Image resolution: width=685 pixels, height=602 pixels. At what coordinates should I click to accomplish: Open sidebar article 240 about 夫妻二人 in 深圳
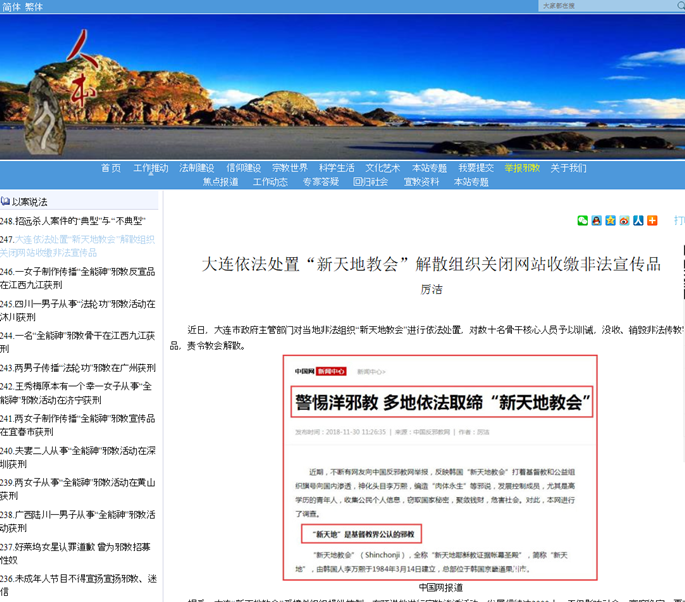pyautogui.click(x=78, y=457)
